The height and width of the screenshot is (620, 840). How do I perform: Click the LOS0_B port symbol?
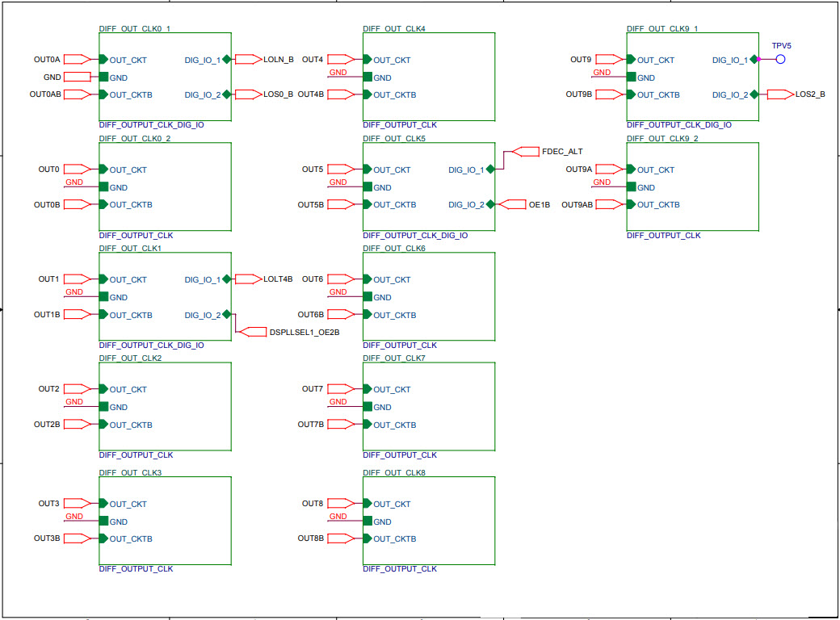click(x=248, y=94)
